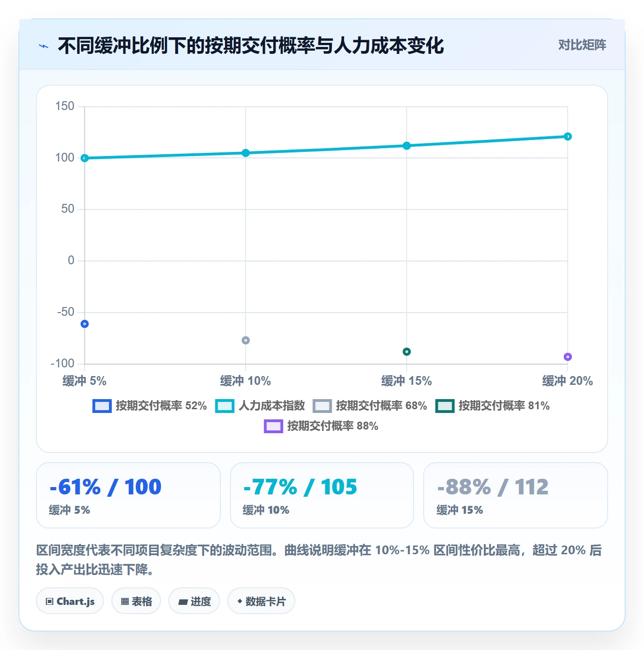Toggle legend entry 按期交付概率 81%
Viewport: 644px width, 650px height.
coord(493,406)
